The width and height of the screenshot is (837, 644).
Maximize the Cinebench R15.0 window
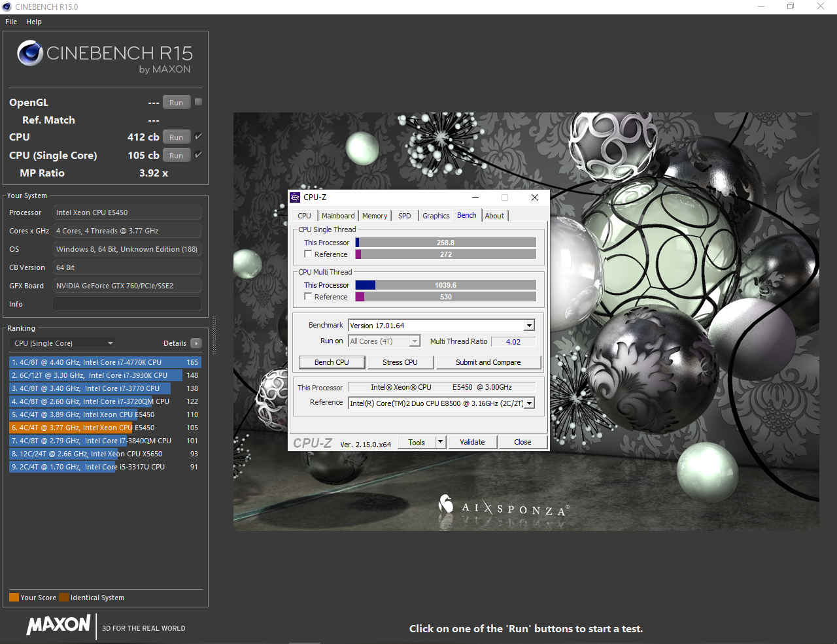point(791,7)
